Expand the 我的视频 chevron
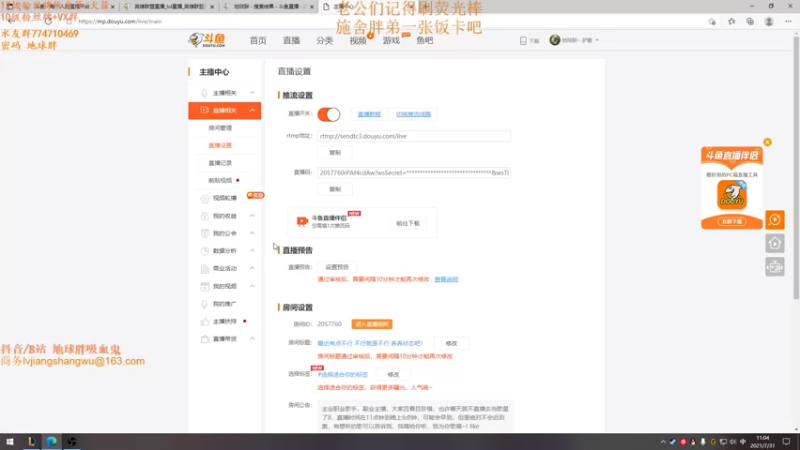The width and height of the screenshot is (800, 450). pyautogui.click(x=252, y=286)
